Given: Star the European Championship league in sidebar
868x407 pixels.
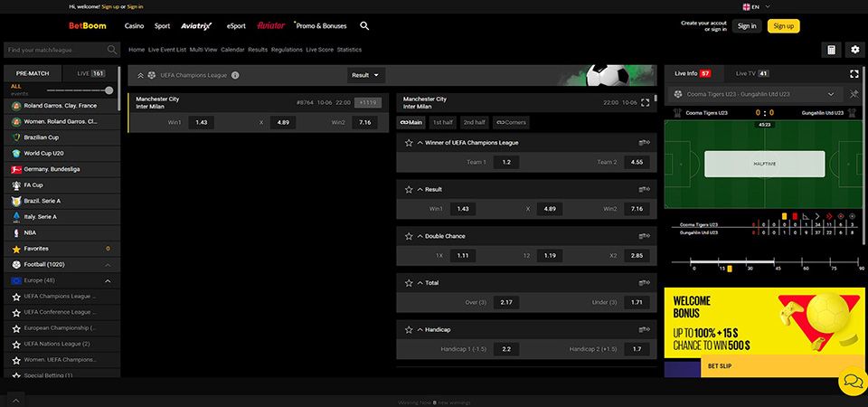Looking at the screenshot, I should [16, 328].
